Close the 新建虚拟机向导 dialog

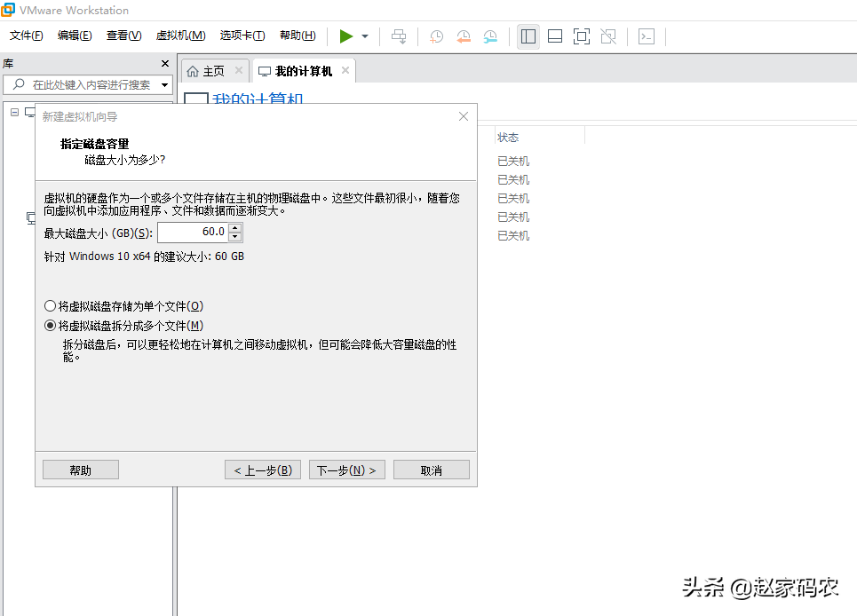coord(464,116)
